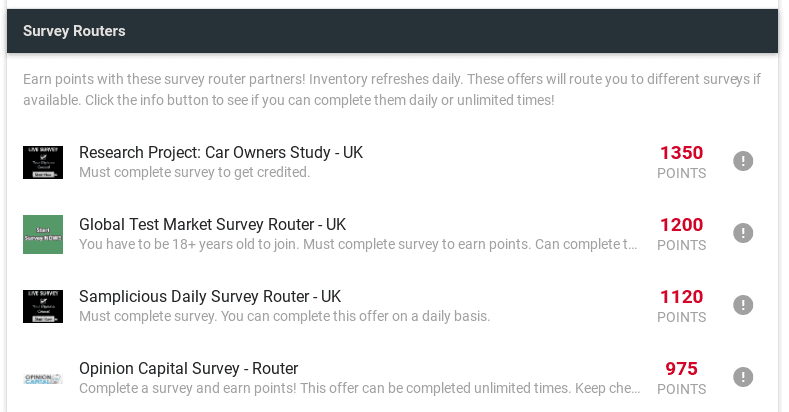The height and width of the screenshot is (412, 789).
Task: Open Global Test Market Survey Router - UK
Action: coord(212,224)
